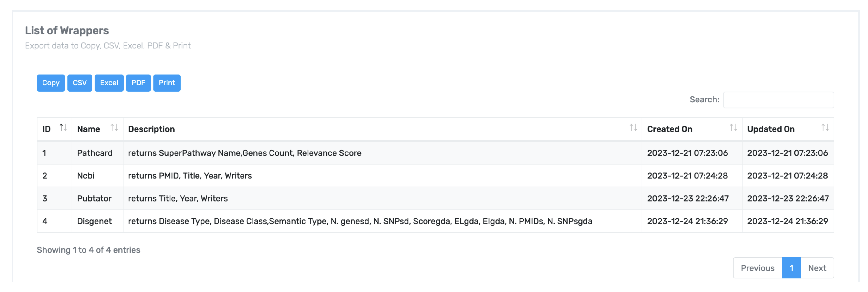868x292 pixels.
Task: Click the Copy export icon
Action: click(51, 83)
